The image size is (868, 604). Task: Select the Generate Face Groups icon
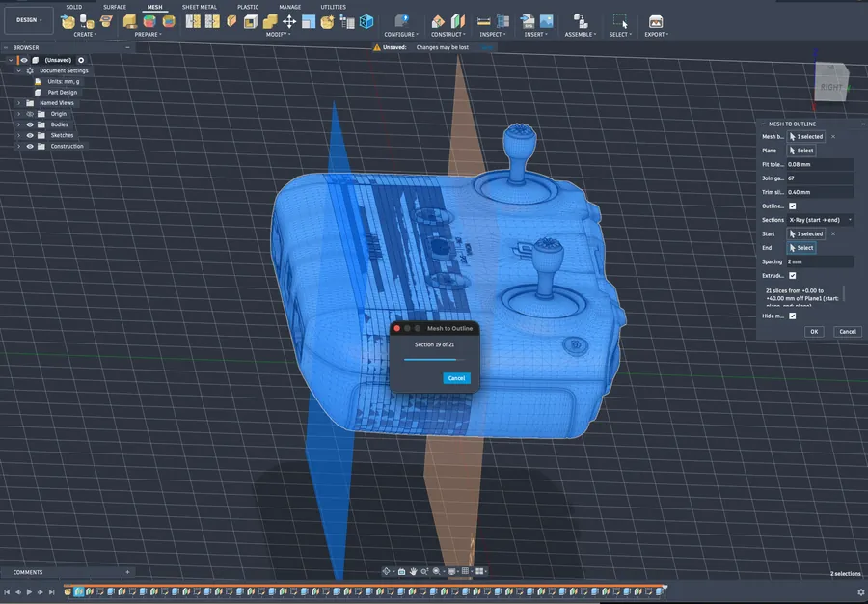(x=149, y=21)
